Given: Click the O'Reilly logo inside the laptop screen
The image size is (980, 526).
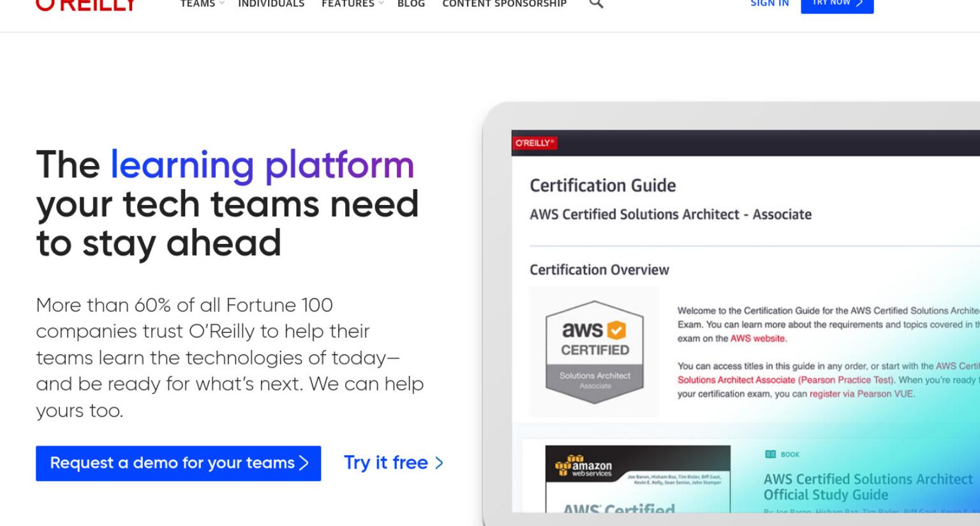Looking at the screenshot, I should pos(535,143).
